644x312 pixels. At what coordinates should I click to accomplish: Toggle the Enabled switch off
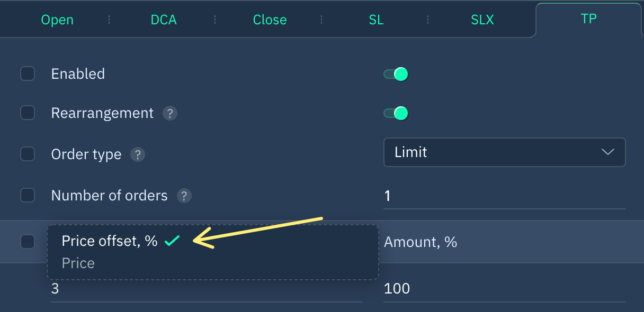pyautogui.click(x=396, y=74)
